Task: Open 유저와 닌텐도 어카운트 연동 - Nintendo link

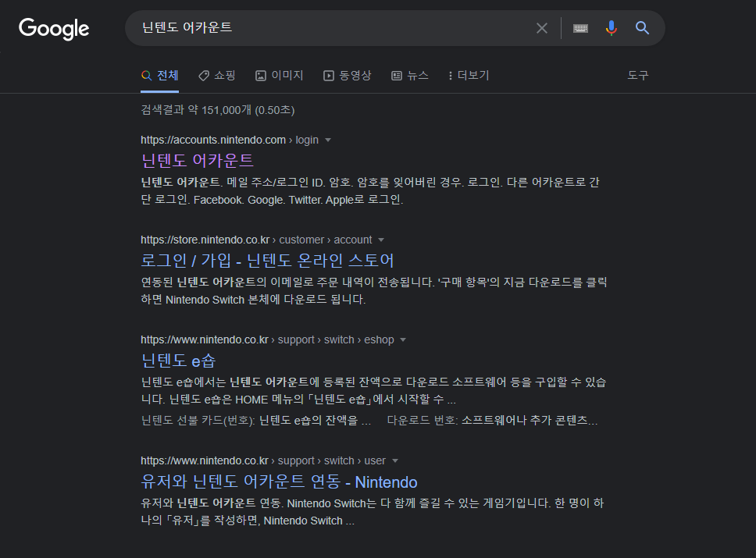Action: (x=279, y=482)
